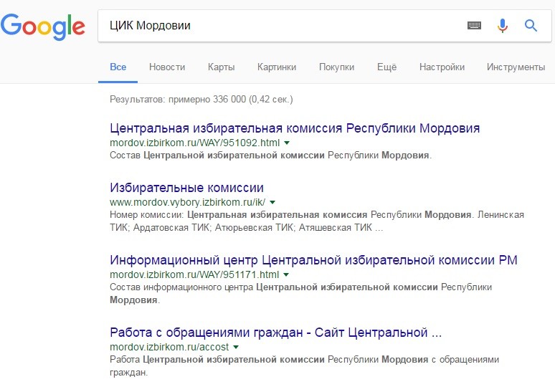555x392 pixels.
Task: Switch to the Новости tab
Action: point(167,67)
